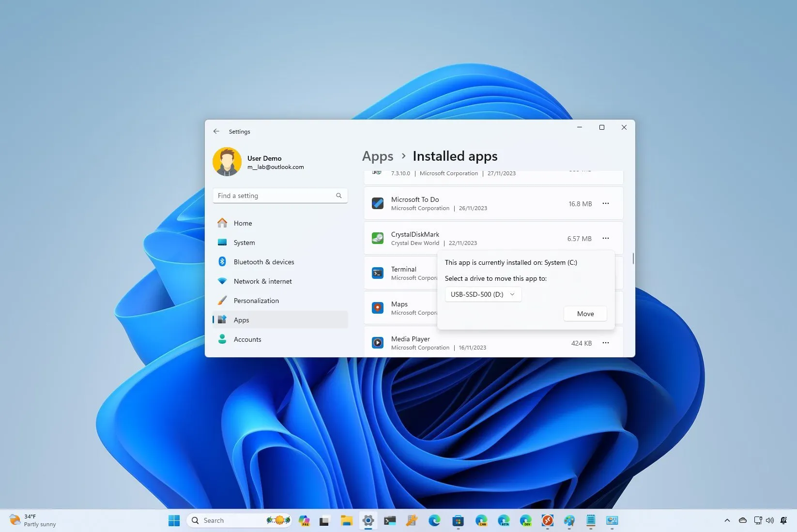
Task: Open Copilot preview from taskbar
Action: (x=304, y=520)
